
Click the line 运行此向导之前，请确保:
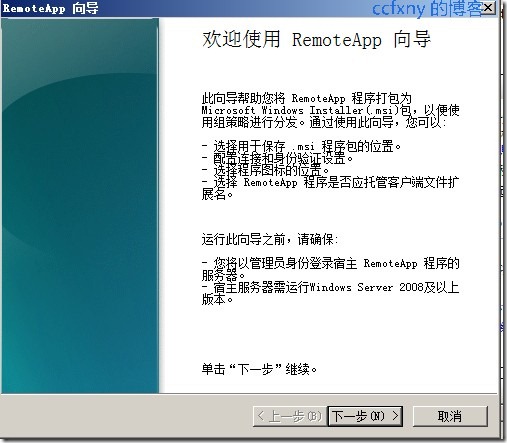(x=270, y=239)
